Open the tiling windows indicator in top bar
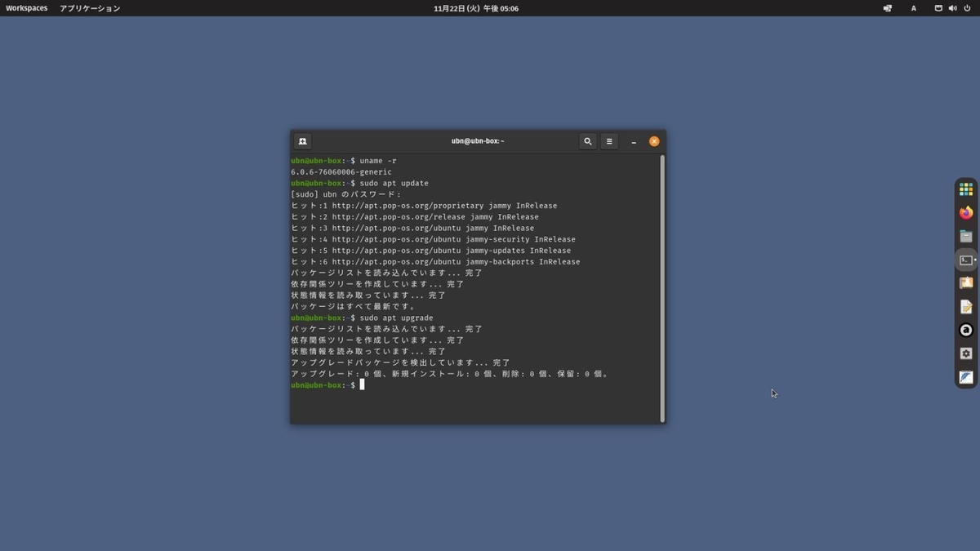 [888, 8]
